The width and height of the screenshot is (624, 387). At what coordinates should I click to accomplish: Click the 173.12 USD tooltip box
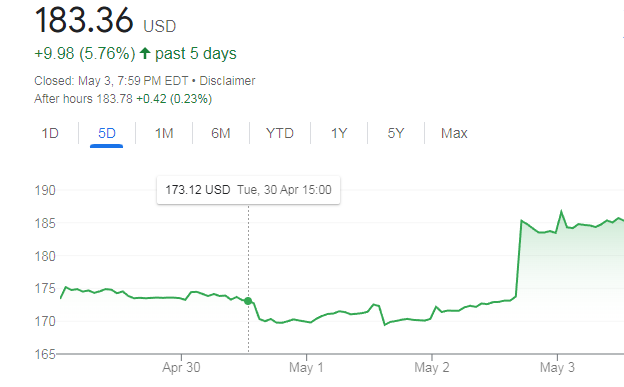pyautogui.click(x=248, y=190)
